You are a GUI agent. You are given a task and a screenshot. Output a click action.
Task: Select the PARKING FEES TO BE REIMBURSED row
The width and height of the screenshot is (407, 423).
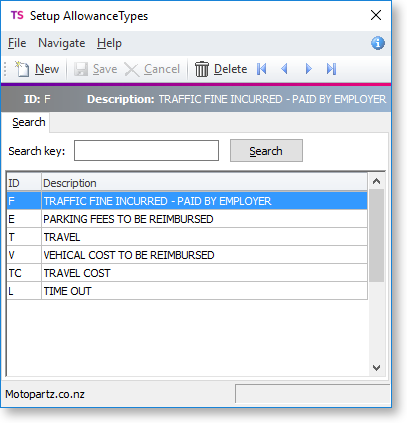(187, 219)
